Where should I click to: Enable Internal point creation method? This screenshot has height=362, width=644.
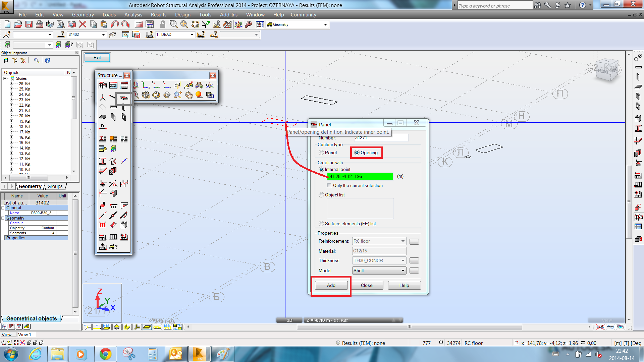tap(321, 169)
